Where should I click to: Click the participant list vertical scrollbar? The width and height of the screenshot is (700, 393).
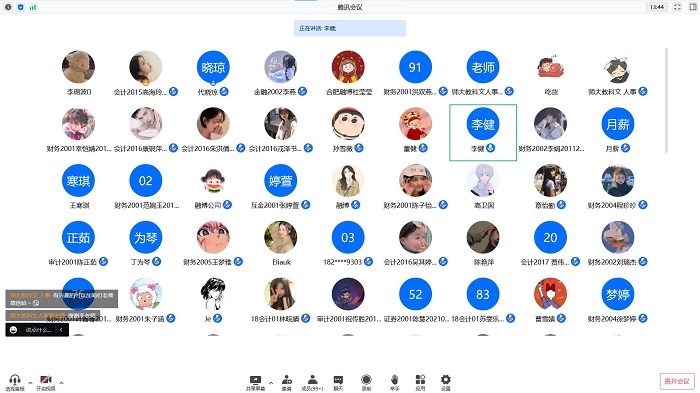tap(666, 100)
